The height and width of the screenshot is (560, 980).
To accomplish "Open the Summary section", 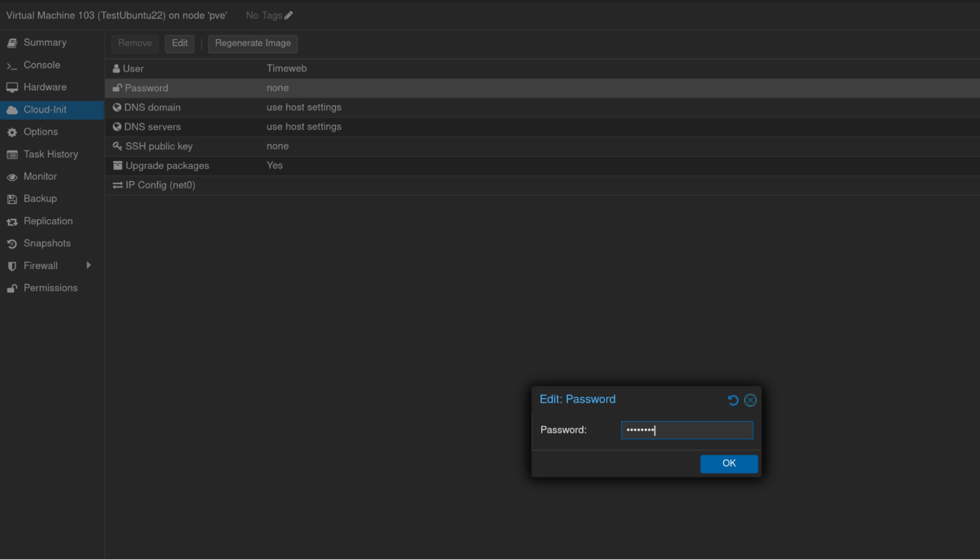I will 45,43.
